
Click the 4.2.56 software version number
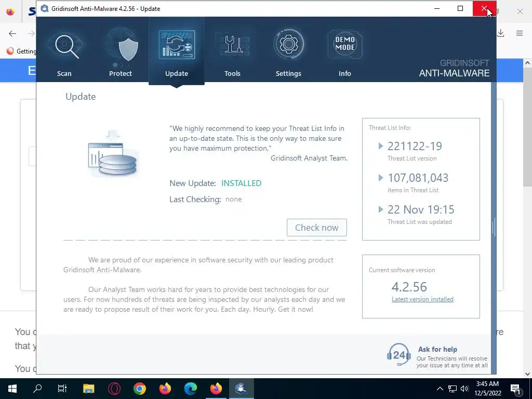point(409,287)
